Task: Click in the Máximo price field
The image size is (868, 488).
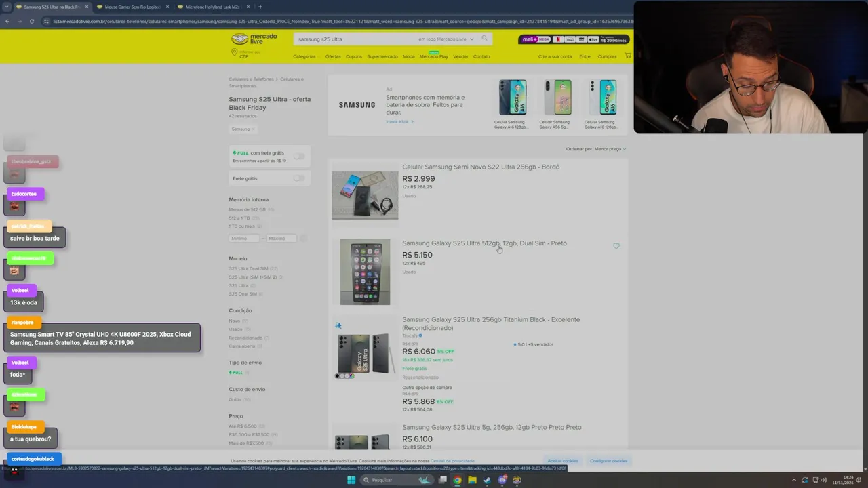Action: (x=281, y=238)
